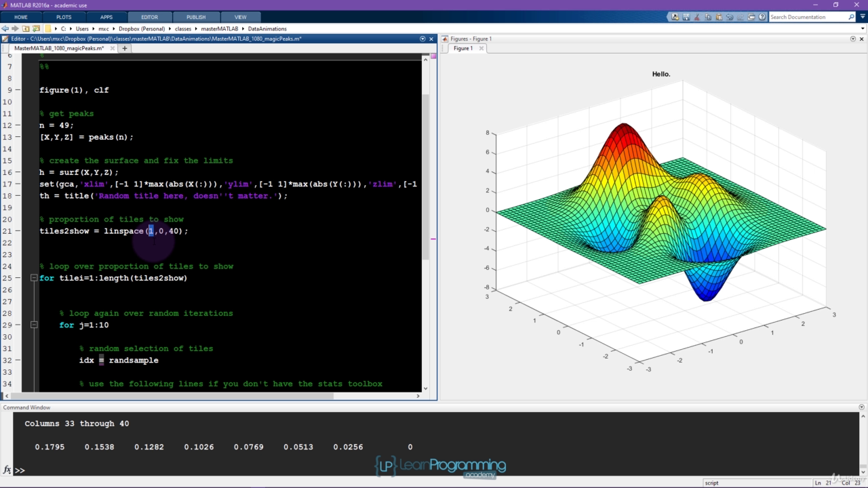Click the editor vertical scrollbar thumb
This screenshot has height=488, width=868.
(x=425, y=176)
